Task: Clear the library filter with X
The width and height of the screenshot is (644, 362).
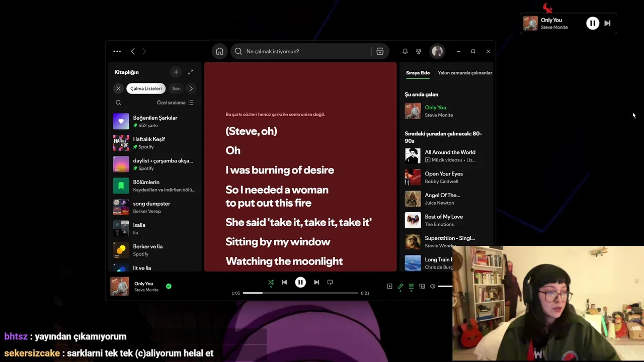Action: pyautogui.click(x=118, y=88)
